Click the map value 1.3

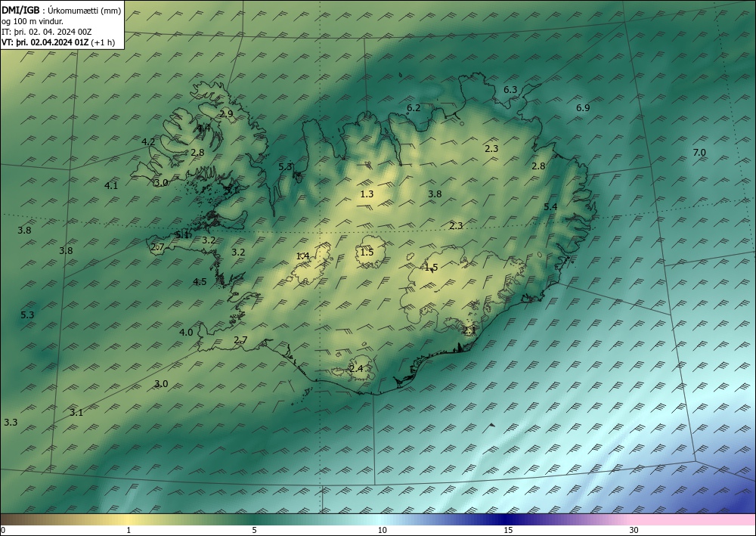coord(367,194)
